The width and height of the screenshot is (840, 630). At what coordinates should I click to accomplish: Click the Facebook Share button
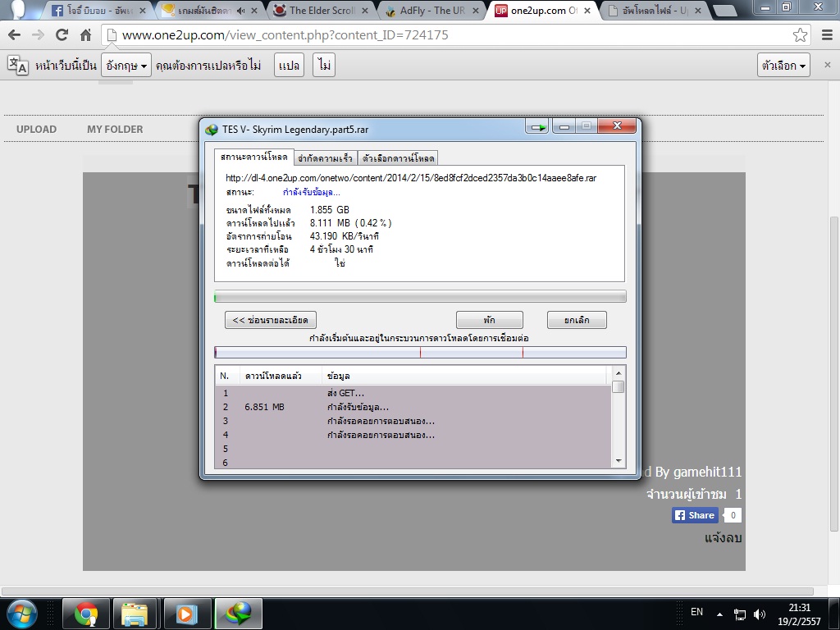(695, 515)
